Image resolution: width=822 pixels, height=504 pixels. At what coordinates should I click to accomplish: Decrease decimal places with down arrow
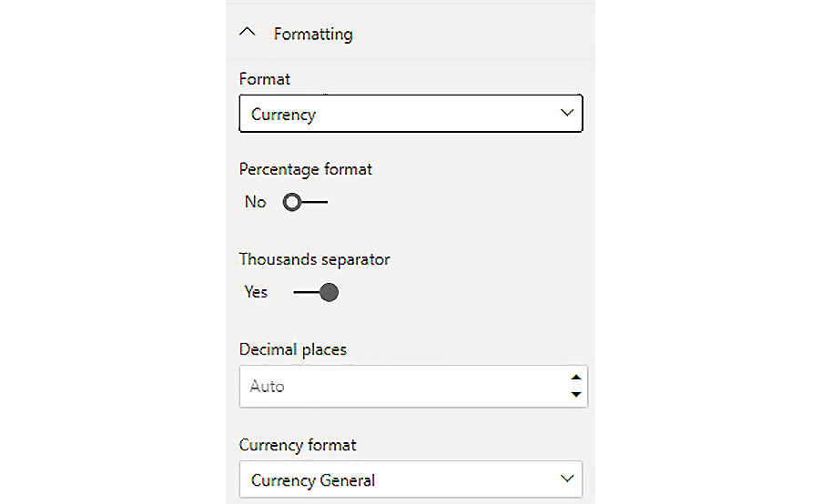575,395
